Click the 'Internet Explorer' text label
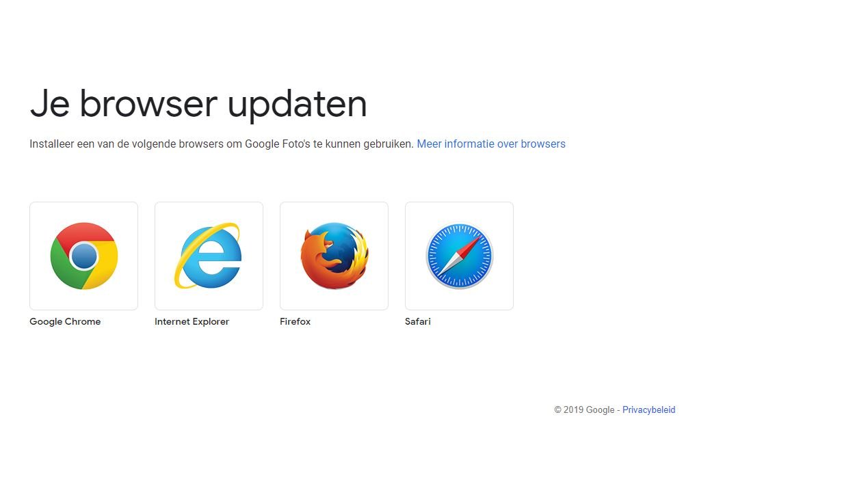The height and width of the screenshot is (484, 868). point(192,321)
